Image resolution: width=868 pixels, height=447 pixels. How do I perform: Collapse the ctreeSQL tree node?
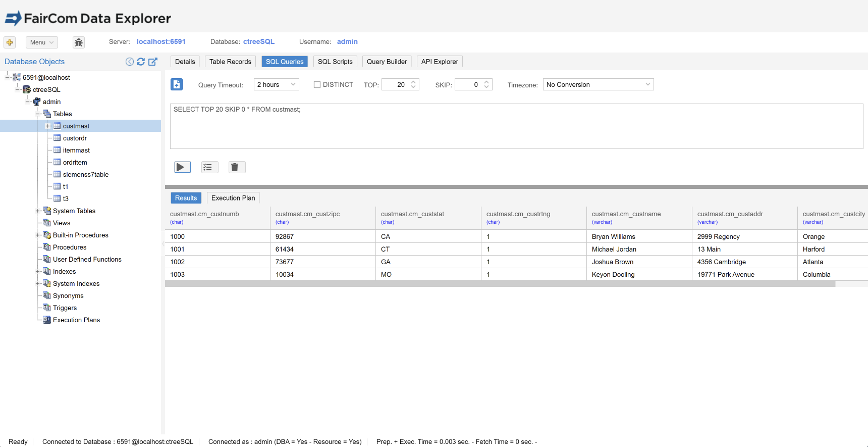click(18, 89)
